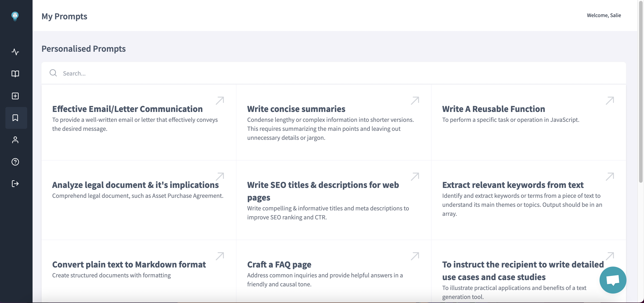Click the question mark help icon

pyautogui.click(x=15, y=162)
